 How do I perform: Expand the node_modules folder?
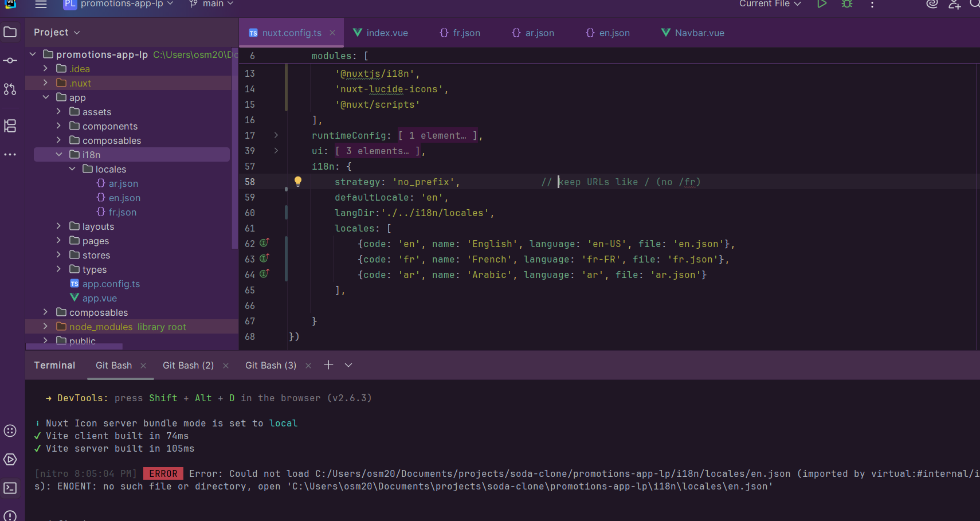click(x=46, y=327)
